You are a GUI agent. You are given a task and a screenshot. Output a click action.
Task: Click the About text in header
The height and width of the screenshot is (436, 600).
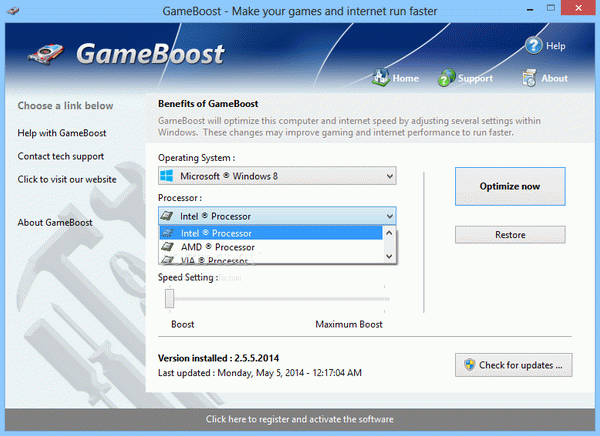click(x=554, y=78)
